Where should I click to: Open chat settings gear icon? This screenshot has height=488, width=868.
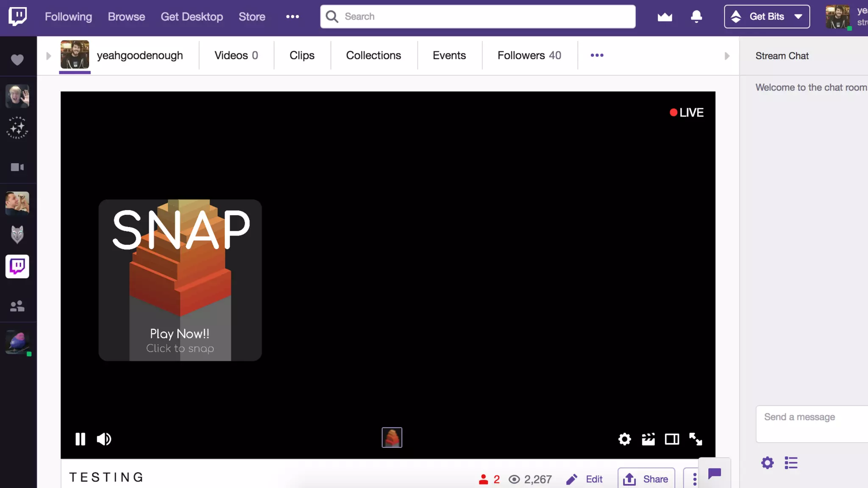767,463
